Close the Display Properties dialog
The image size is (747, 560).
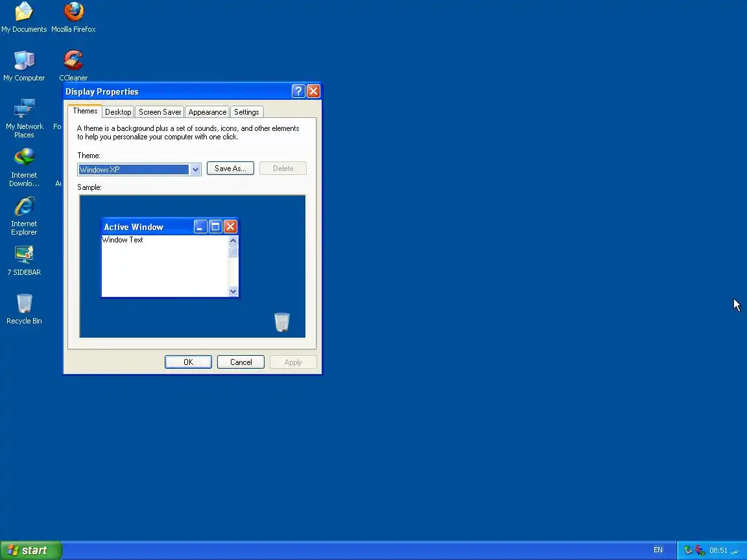pyautogui.click(x=313, y=91)
